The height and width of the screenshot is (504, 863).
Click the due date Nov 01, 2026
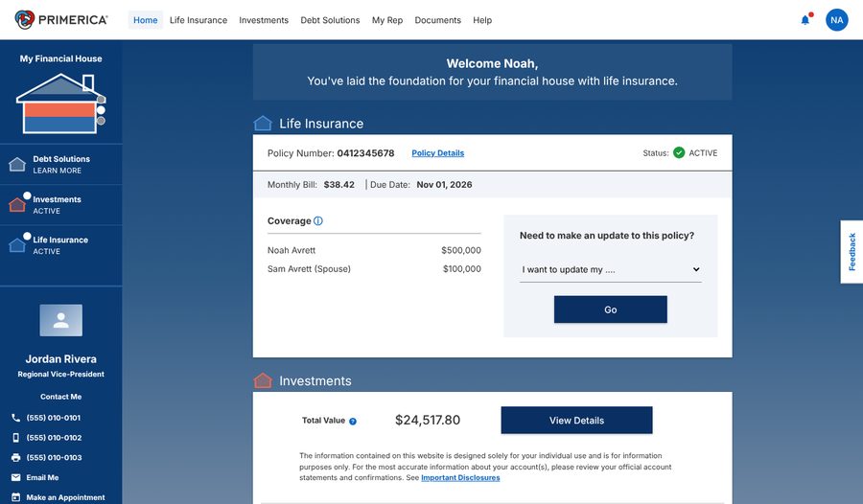click(x=444, y=184)
